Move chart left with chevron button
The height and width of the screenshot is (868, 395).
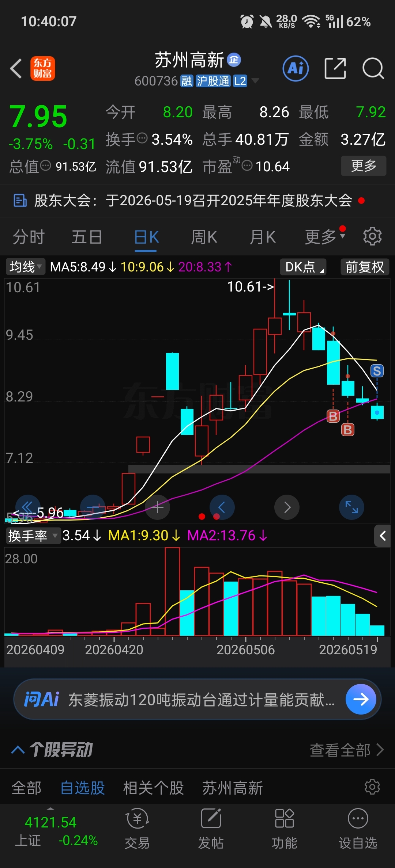pyautogui.click(x=222, y=507)
